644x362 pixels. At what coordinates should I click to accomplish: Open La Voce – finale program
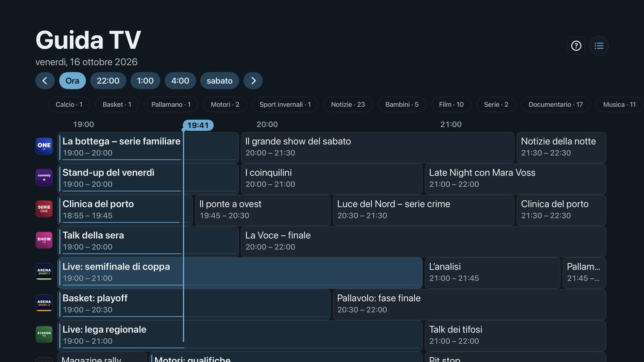coord(424,242)
